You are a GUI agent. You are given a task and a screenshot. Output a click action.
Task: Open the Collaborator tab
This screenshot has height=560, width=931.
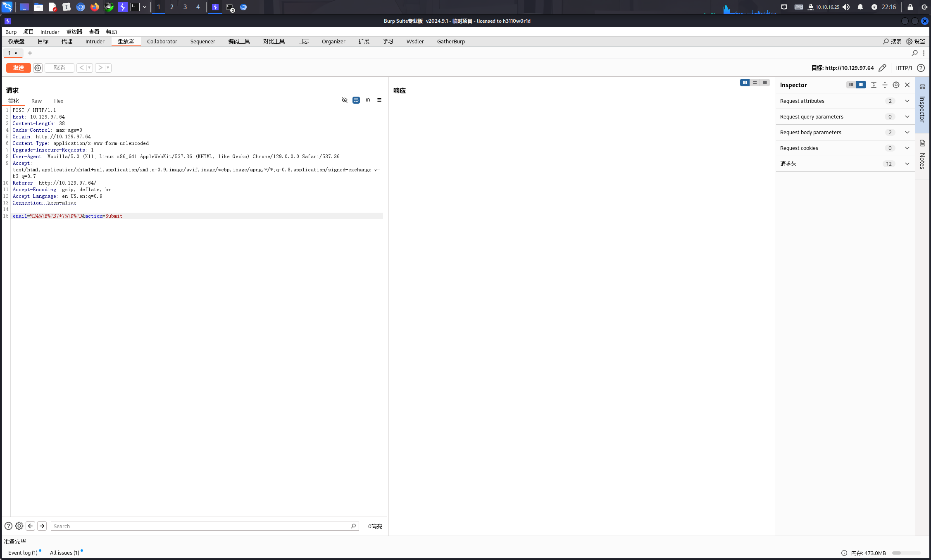[162, 41]
